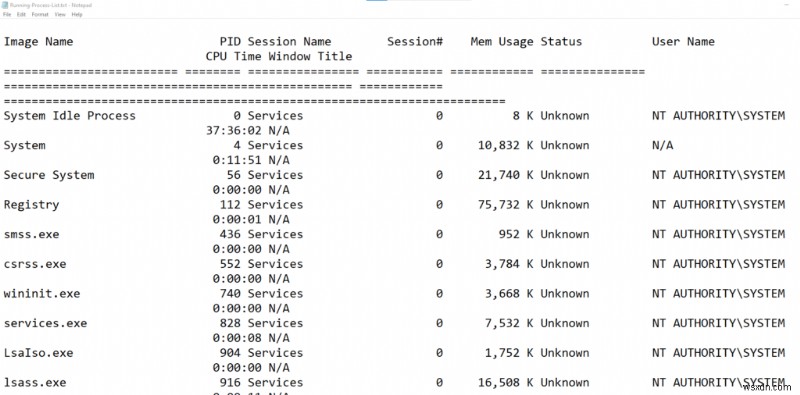Open the Format menu
This screenshot has width=800, height=395.
click(x=40, y=14)
